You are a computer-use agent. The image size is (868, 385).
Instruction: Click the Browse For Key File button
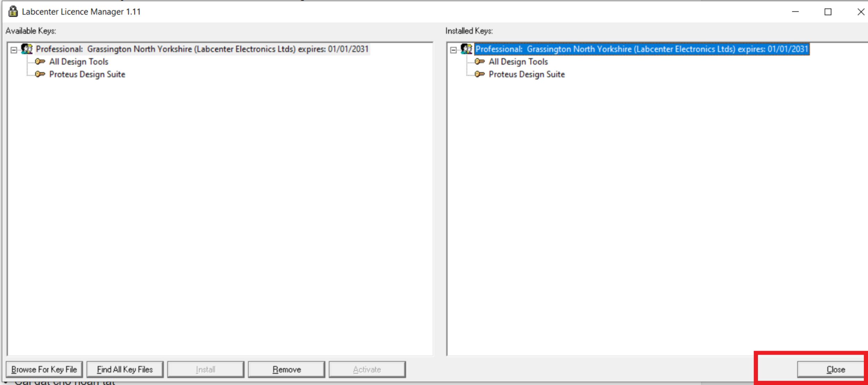click(44, 369)
